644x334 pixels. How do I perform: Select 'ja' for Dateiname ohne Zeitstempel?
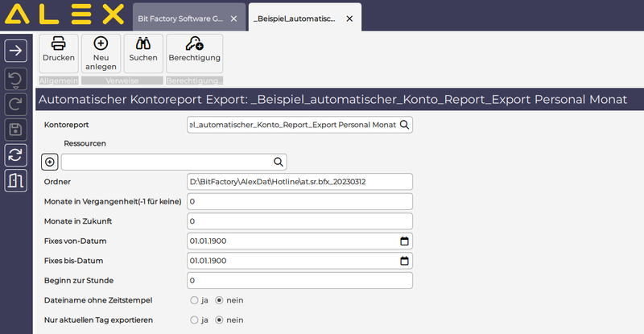(194, 300)
